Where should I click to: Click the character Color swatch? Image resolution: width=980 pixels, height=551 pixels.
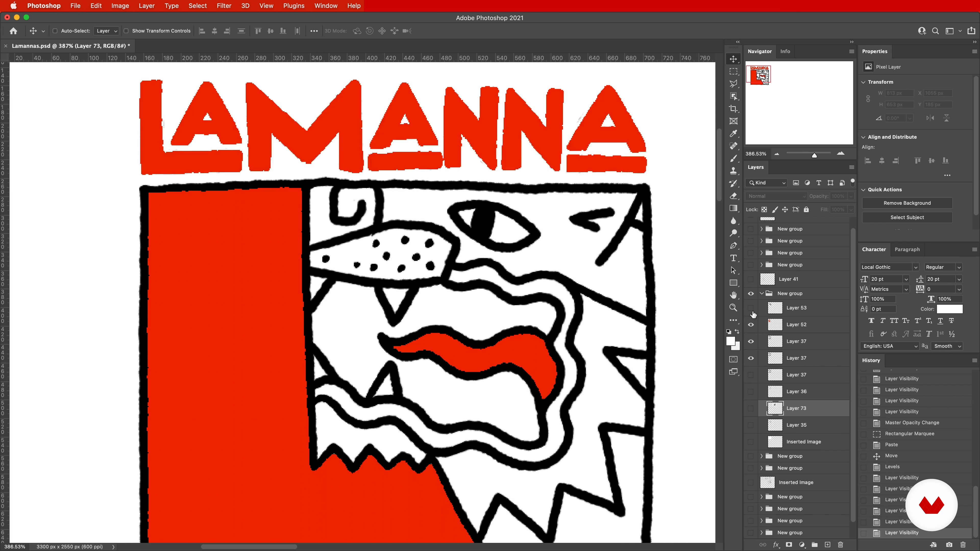point(950,309)
